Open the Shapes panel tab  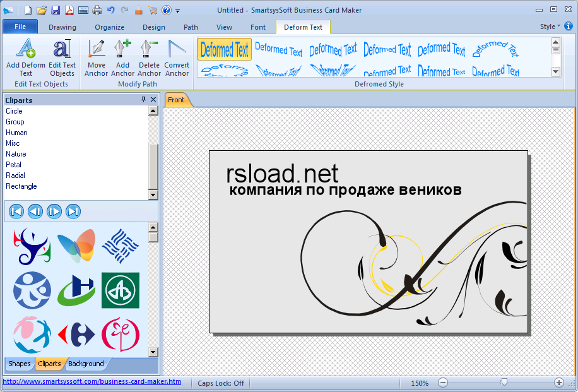(20, 364)
